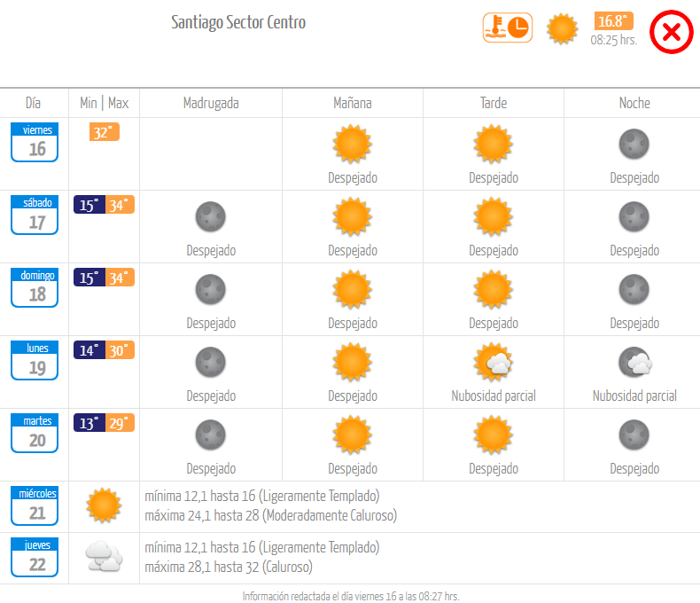
Task: Click the Madrugada column header
Action: [x=211, y=103]
